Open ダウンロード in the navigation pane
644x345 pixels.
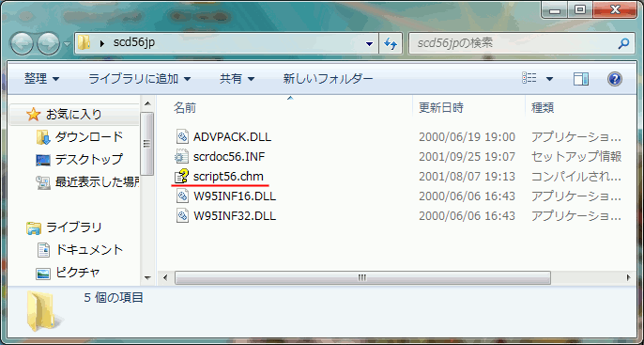tap(88, 137)
